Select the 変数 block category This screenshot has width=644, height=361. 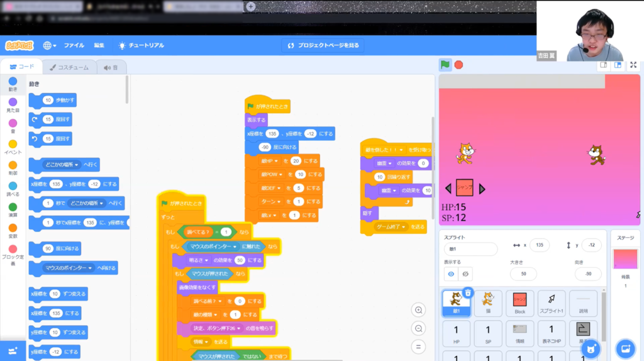[x=13, y=231]
